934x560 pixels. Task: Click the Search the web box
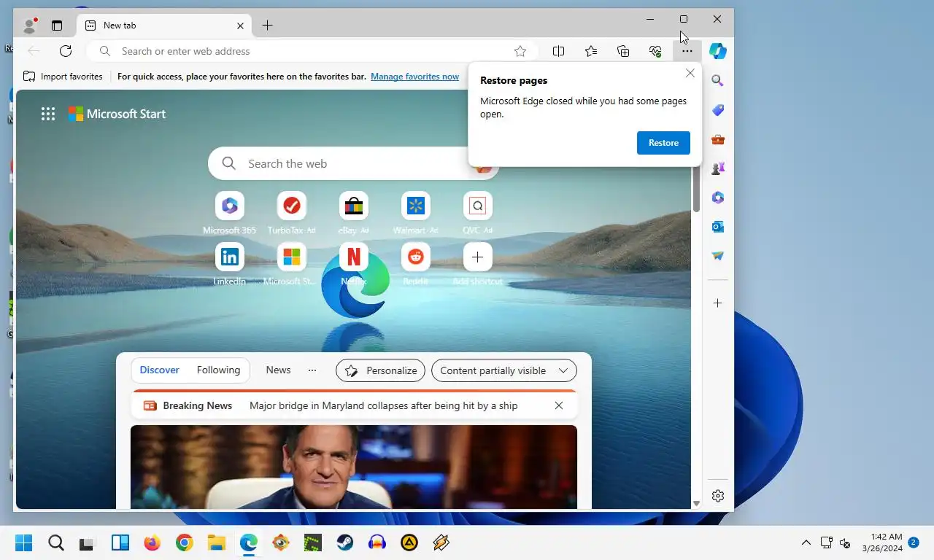354,163
